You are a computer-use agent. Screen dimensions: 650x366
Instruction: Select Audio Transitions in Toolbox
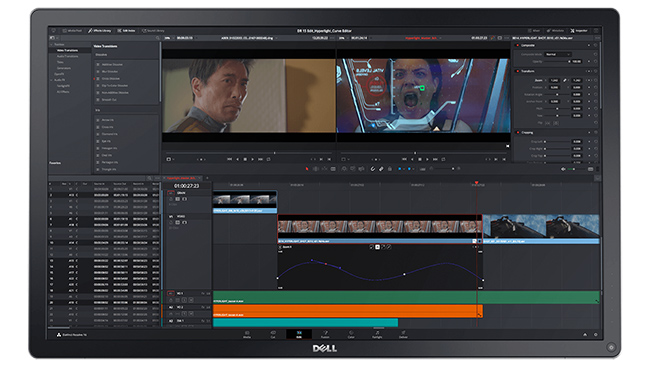click(68, 56)
